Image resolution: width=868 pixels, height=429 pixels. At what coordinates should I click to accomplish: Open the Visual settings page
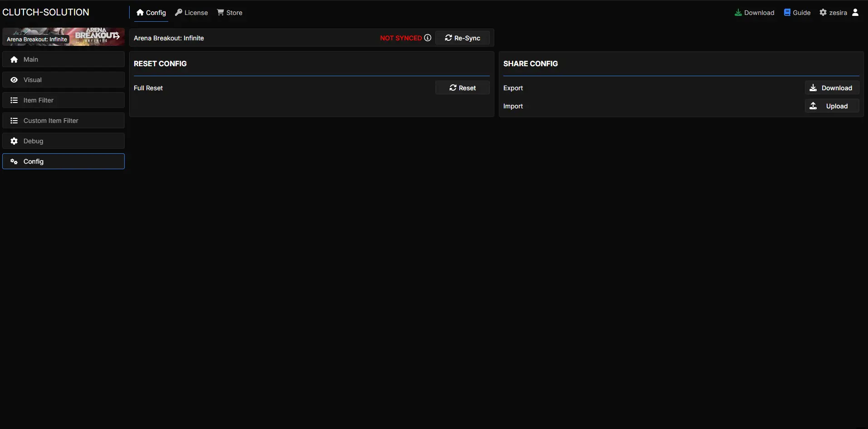click(x=63, y=80)
